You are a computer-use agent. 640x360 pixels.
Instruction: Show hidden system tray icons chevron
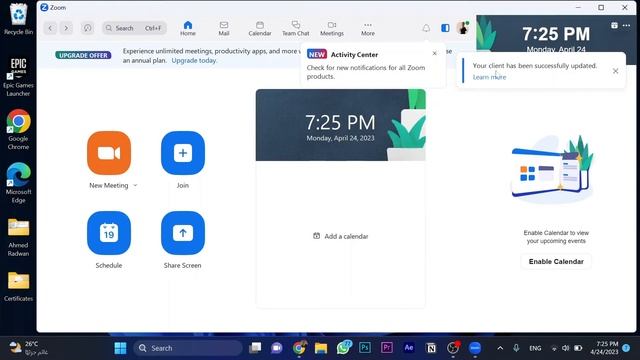click(x=500, y=348)
